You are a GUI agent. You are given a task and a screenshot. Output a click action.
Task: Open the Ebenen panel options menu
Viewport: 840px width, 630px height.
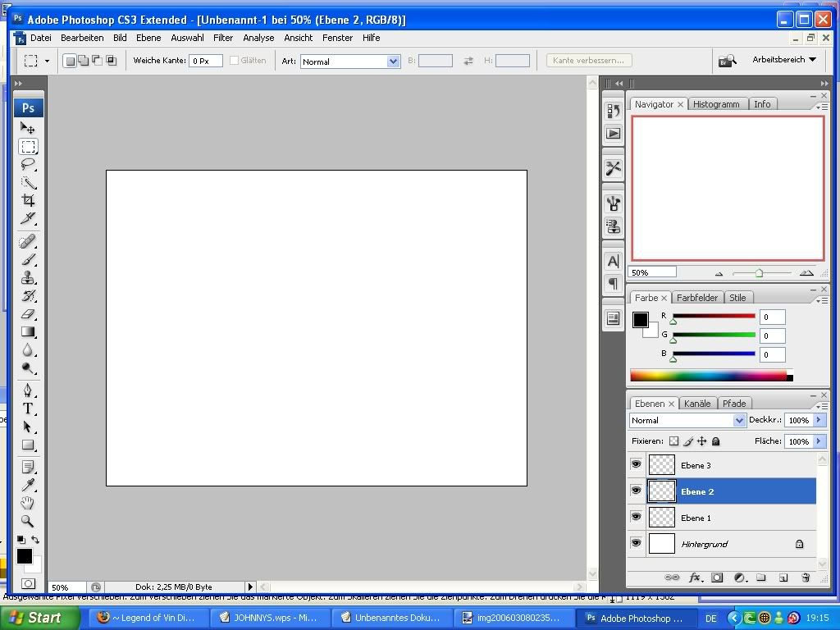822,407
